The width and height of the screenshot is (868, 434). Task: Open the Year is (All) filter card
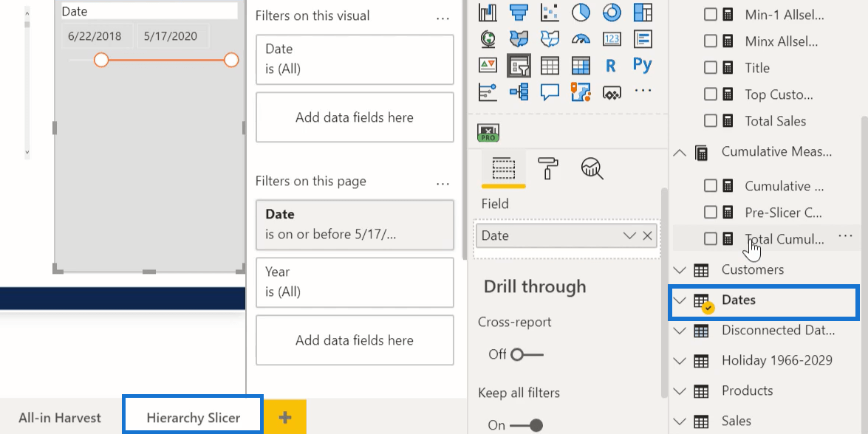tap(355, 282)
